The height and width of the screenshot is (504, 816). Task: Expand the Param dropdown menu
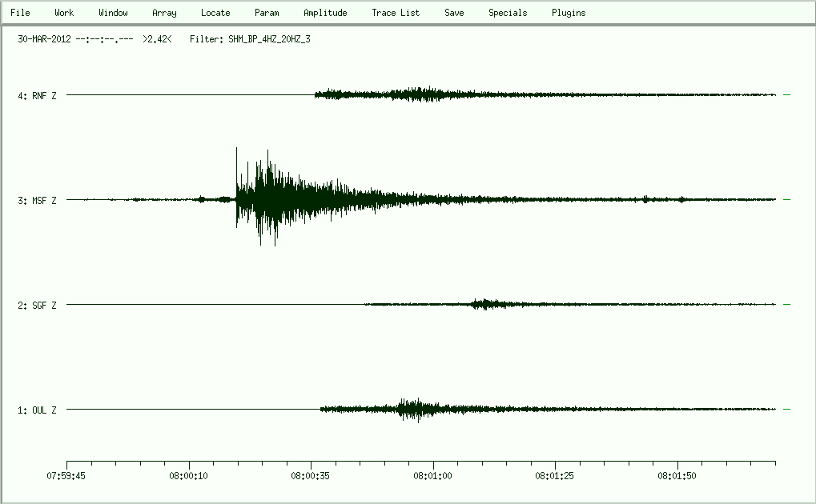click(267, 13)
